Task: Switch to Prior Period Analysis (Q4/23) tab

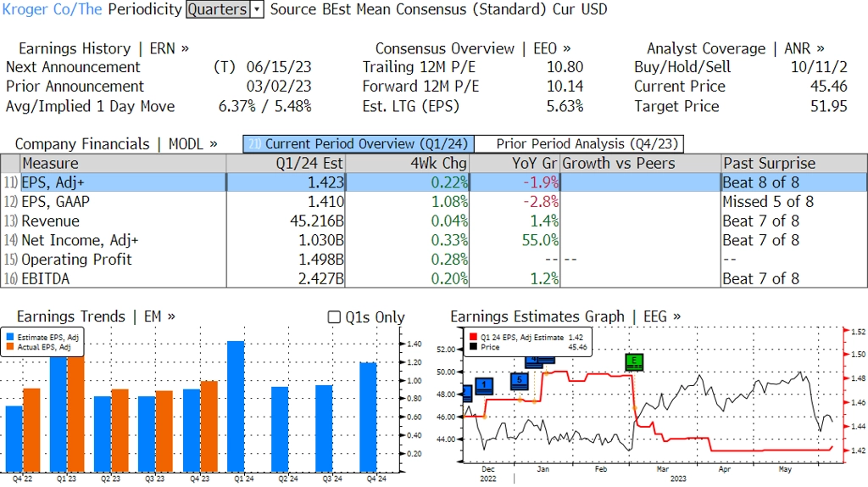Action: [x=580, y=144]
